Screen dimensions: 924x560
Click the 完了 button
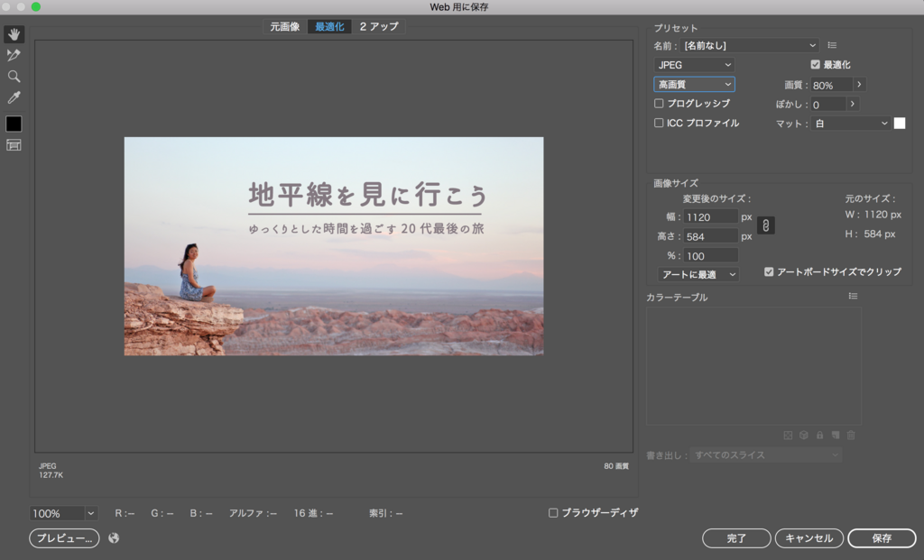tap(736, 537)
